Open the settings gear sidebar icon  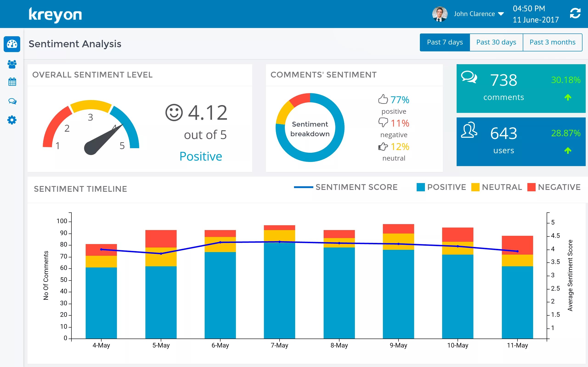12,120
